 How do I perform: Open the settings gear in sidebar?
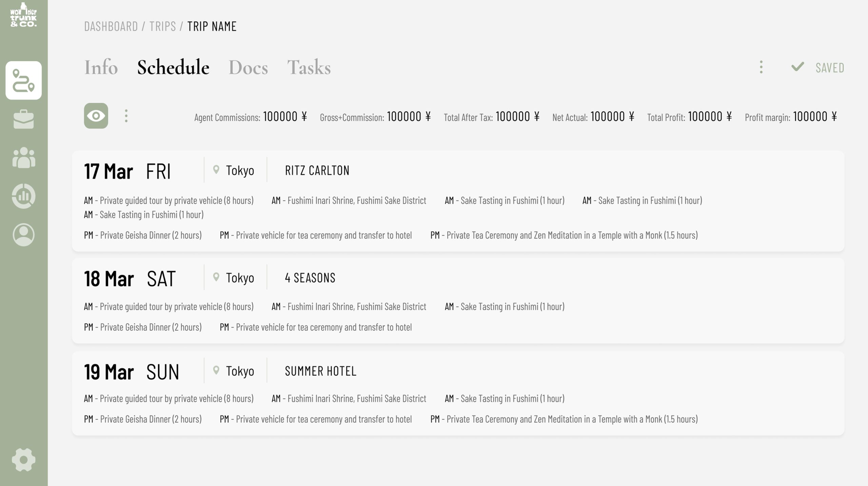click(24, 460)
